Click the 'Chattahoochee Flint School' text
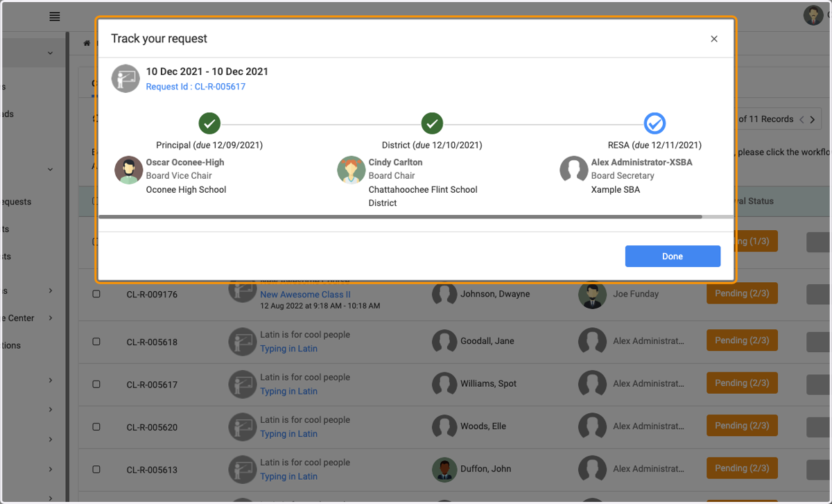The height and width of the screenshot is (504, 832). [423, 189]
